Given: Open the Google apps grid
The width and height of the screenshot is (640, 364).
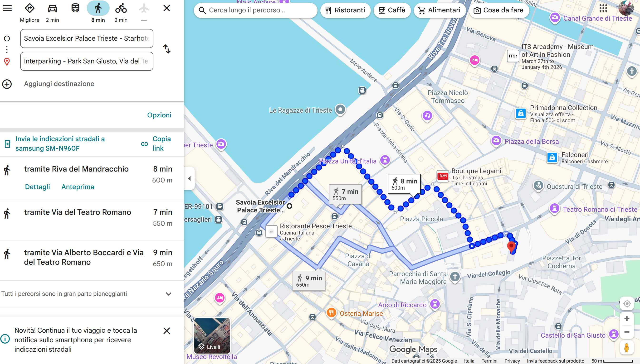Looking at the screenshot, I should click(x=603, y=8).
